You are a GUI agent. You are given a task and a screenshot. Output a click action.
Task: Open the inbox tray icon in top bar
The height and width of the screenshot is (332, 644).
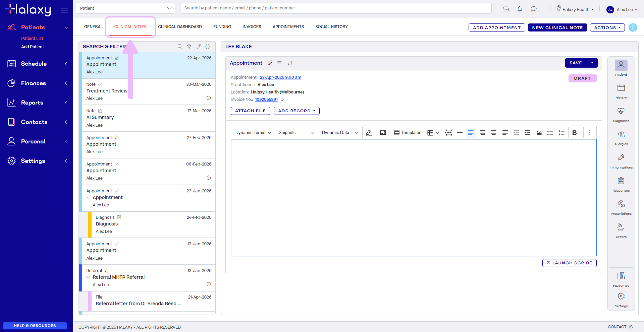click(x=506, y=9)
